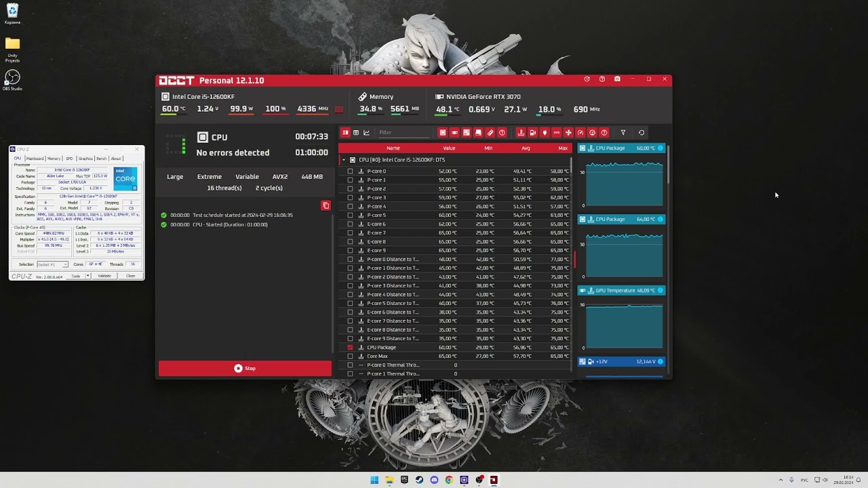The width and height of the screenshot is (868, 488).
Task: Click the funnel filter icon
Action: [623, 133]
